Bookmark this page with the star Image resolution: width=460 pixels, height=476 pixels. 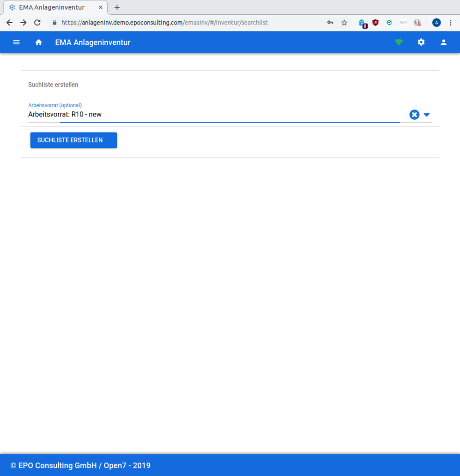click(344, 23)
